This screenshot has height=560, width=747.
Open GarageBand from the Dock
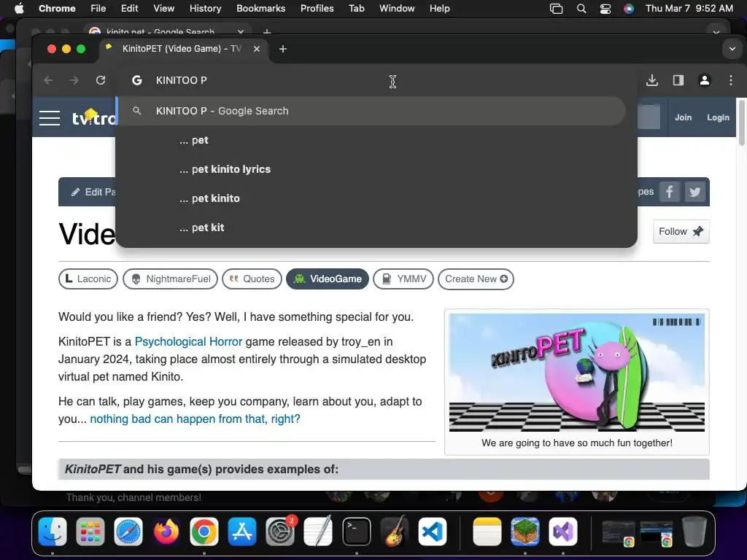[x=395, y=532]
